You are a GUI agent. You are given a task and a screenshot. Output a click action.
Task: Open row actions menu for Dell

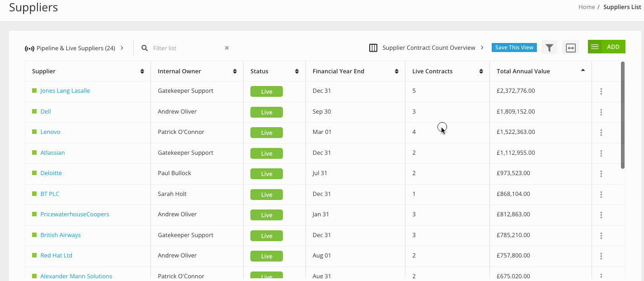pos(601,112)
